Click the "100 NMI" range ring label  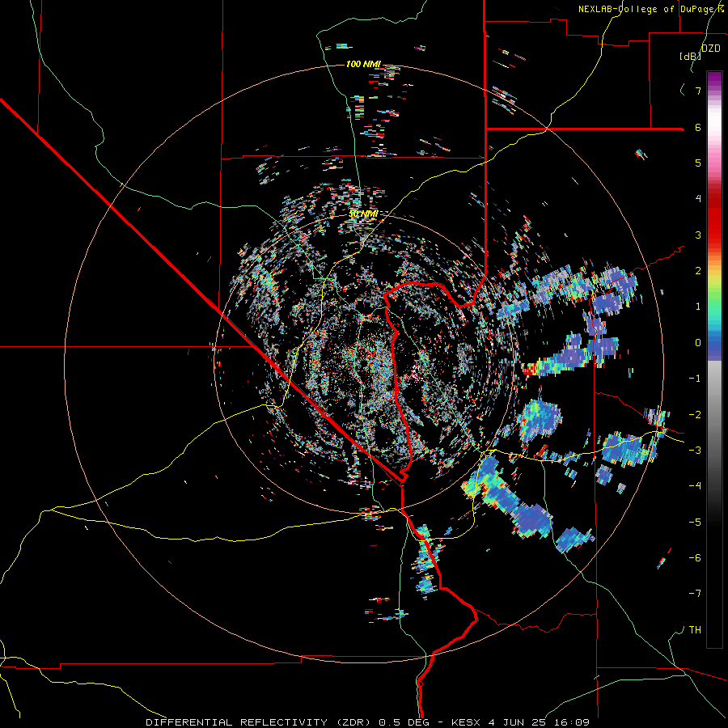[363, 64]
